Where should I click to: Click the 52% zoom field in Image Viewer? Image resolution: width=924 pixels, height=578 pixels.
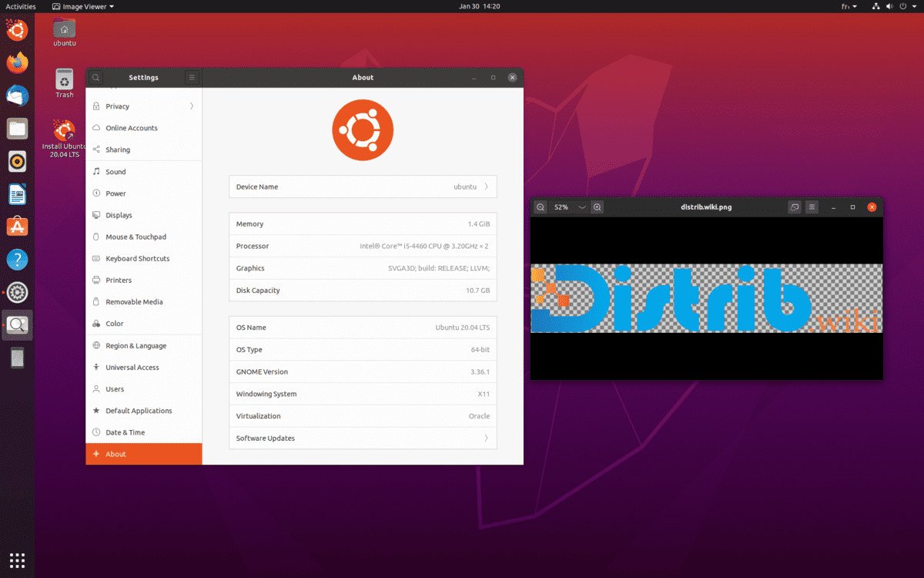point(562,207)
